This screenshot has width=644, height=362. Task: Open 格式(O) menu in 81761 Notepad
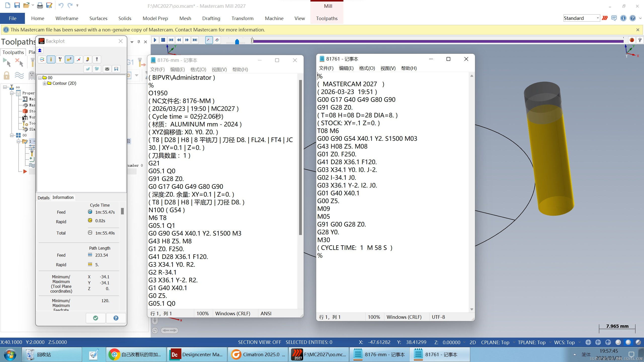pyautogui.click(x=367, y=68)
